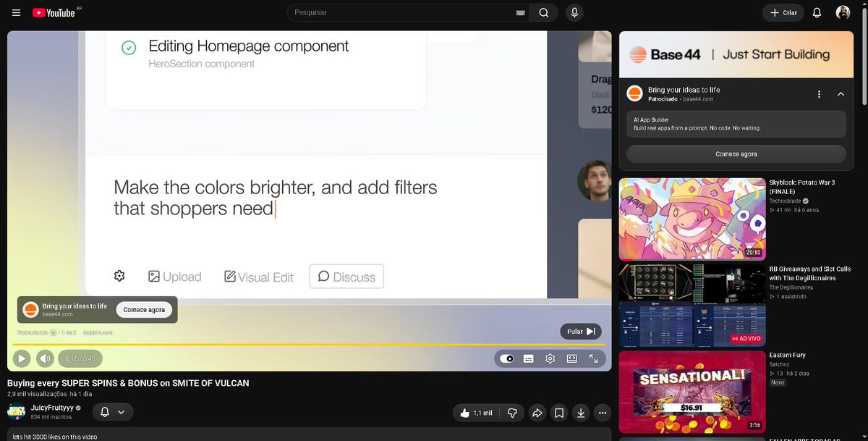Switch to theater mode

(572, 358)
